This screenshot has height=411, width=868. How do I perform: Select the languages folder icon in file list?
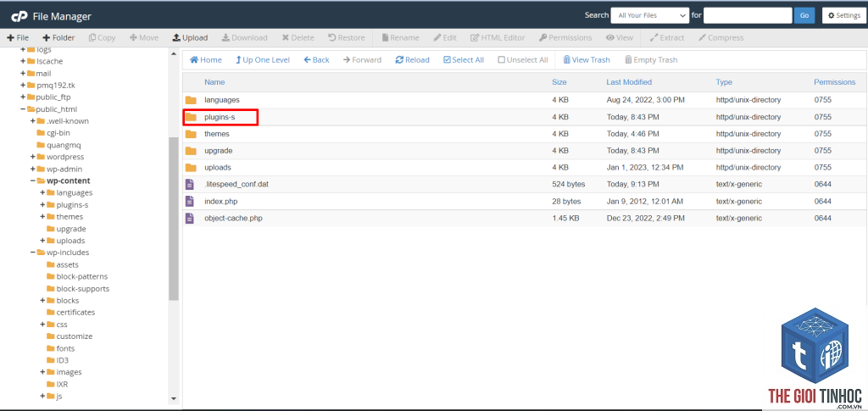coord(191,100)
